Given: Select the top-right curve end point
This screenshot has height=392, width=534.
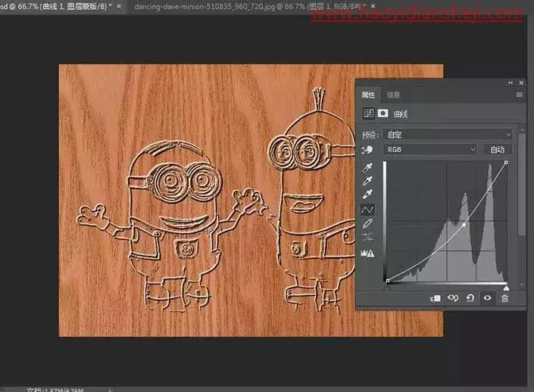Looking at the screenshot, I should [x=506, y=163].
